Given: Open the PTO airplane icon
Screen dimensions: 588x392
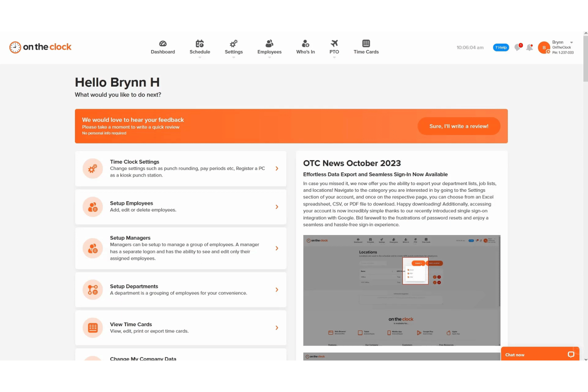Looking at the screenshot, I should pyautogui.click(x=334, y=43).
